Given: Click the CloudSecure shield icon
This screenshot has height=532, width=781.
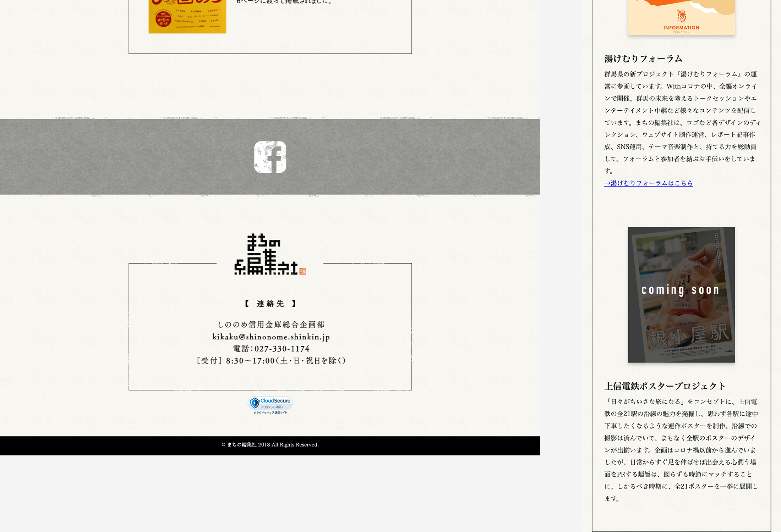Looking at the screenshot, I should click(x=255, y=403).
